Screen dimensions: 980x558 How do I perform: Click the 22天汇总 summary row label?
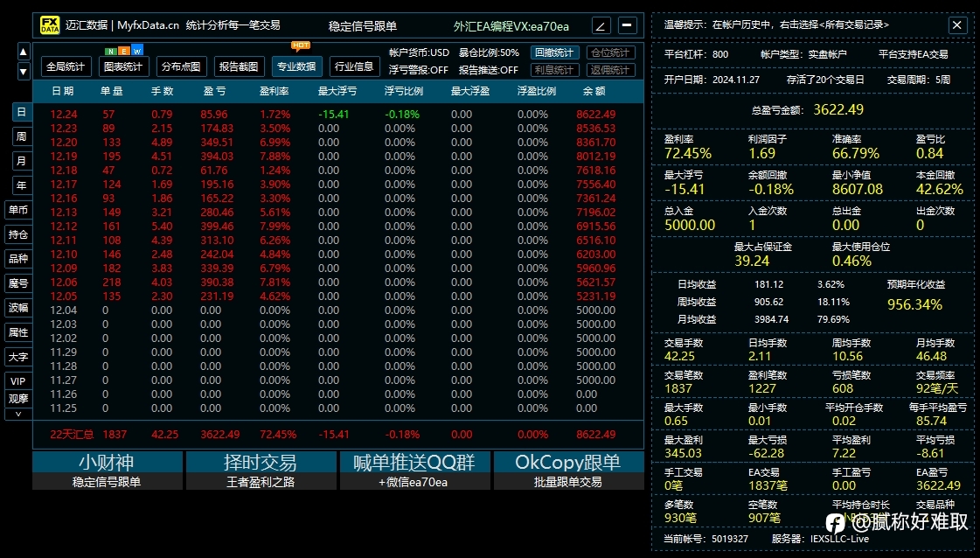point(72,434)
